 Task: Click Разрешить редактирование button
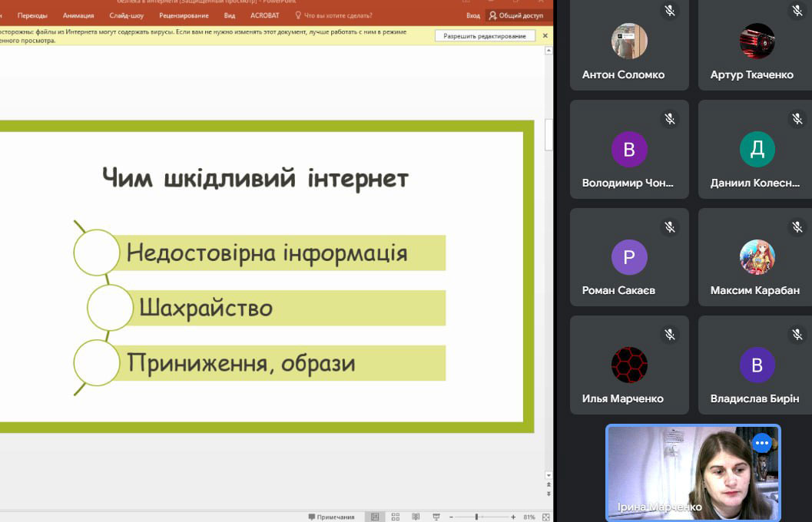(x=485, y=36)
